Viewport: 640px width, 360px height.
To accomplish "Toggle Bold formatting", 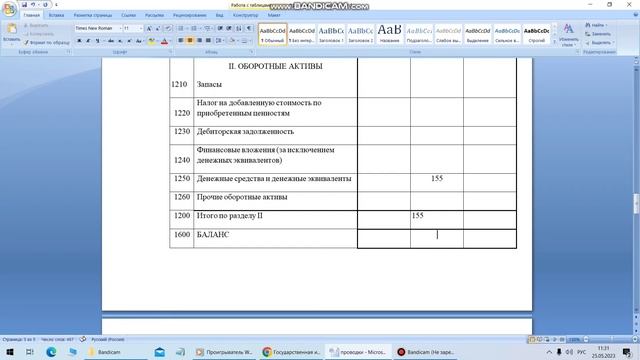I will pos(79,41).
